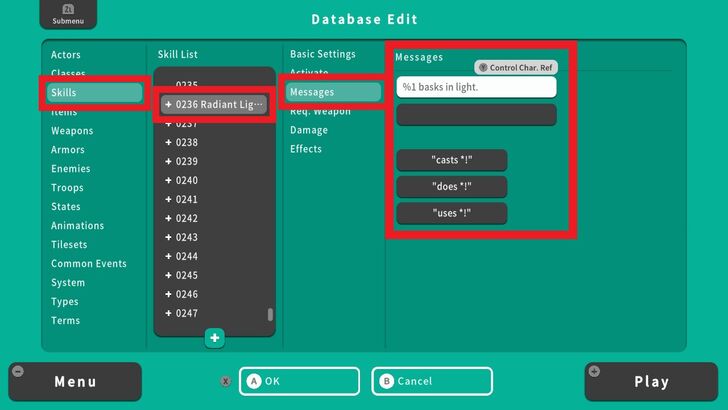Image resolution: width=728 pixels, height=410 pixels.
Task: Confirm with the A OK button
Action: tap(298, 381)
